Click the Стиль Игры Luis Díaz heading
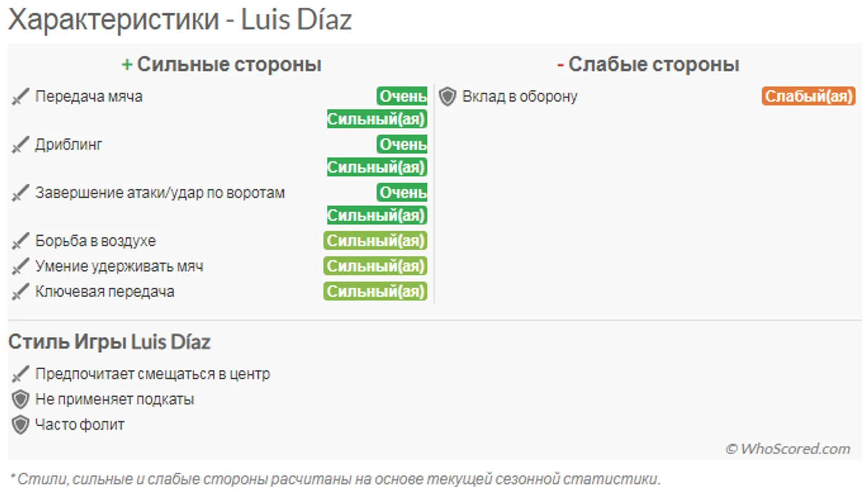Viewport: 868px width, 494px height. (109, 342)
